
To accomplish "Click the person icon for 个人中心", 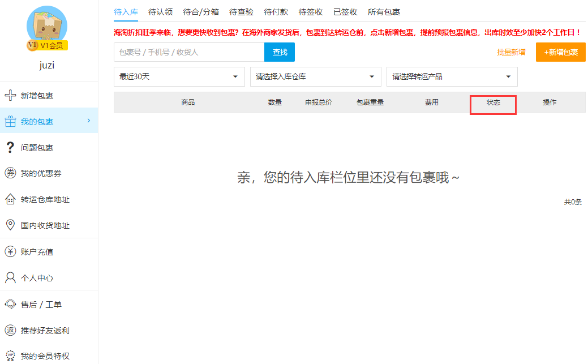I will 10,278.
